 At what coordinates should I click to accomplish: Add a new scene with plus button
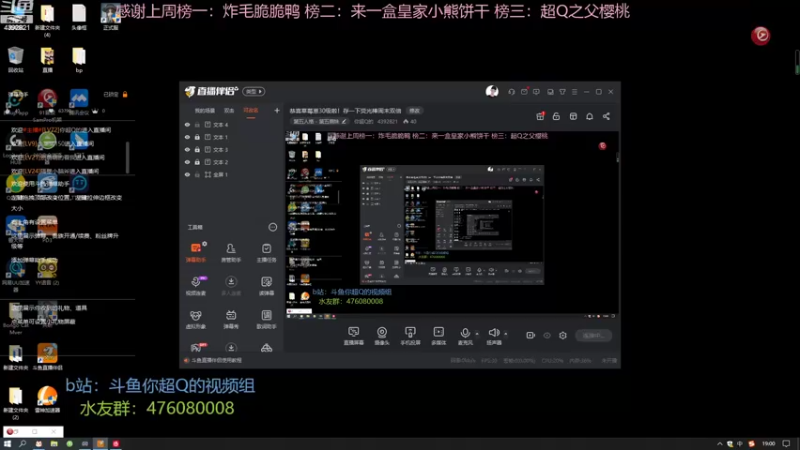click(x=277, y=110)
